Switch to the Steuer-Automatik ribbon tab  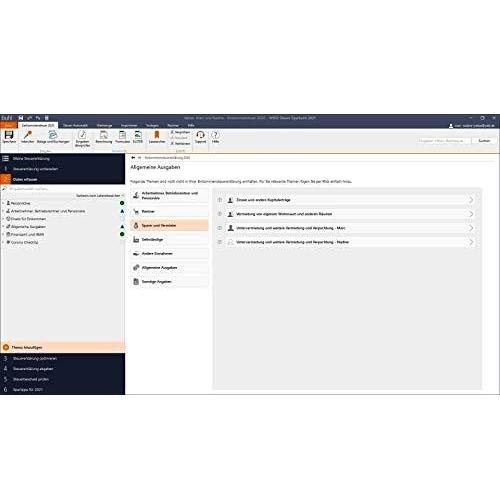coord(76,125)
